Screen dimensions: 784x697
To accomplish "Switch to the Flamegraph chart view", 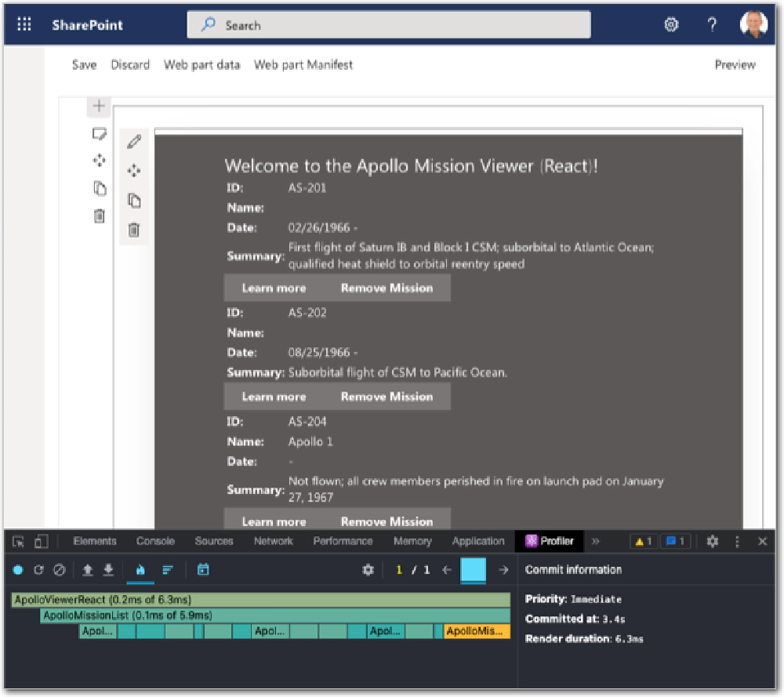I will [140, 570].
